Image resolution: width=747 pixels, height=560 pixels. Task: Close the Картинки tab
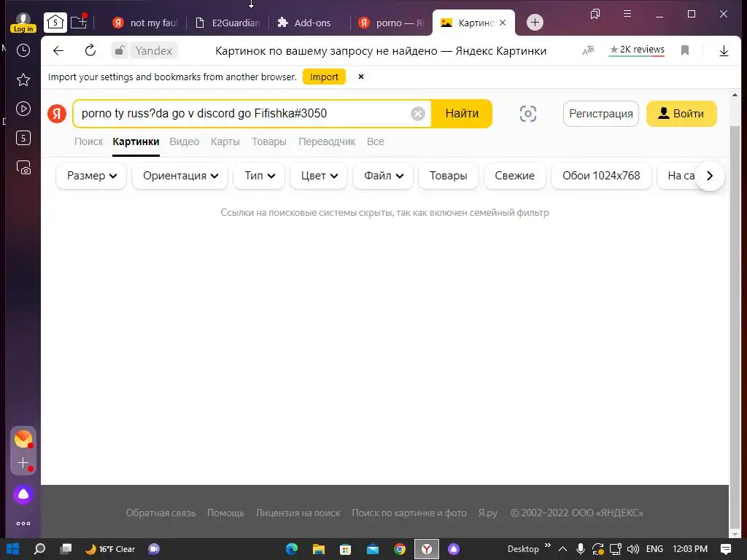tap(503, 23)
